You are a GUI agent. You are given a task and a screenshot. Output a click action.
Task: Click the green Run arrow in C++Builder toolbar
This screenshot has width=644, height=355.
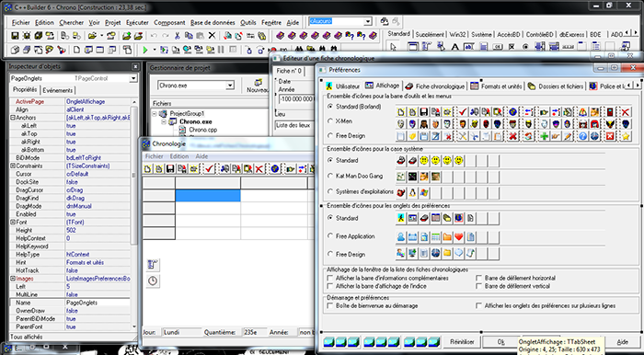point(145,50)
